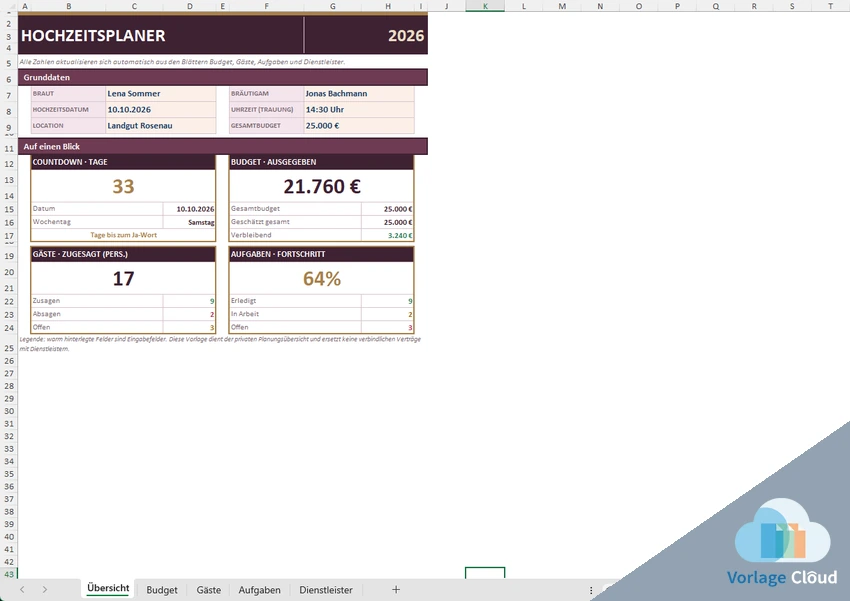Screen dimensions: 850x601
Task: Add a new sheet with the plus icon
Action: pos(396,590)
